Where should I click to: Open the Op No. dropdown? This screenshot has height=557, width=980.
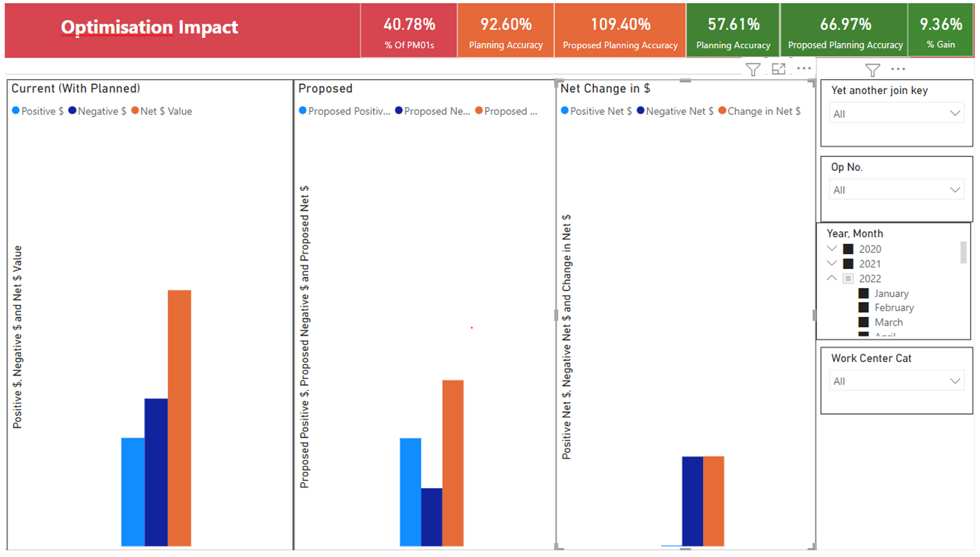tap(897, 190)
